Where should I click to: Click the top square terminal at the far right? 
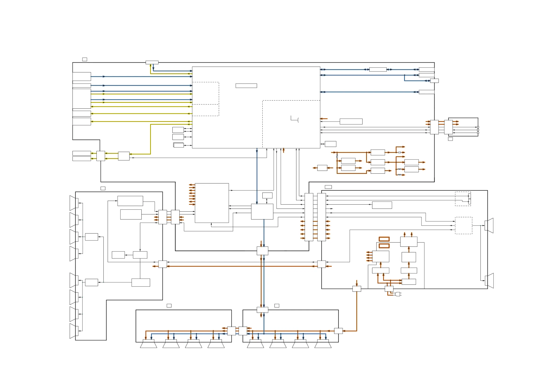tap(478, 127)
